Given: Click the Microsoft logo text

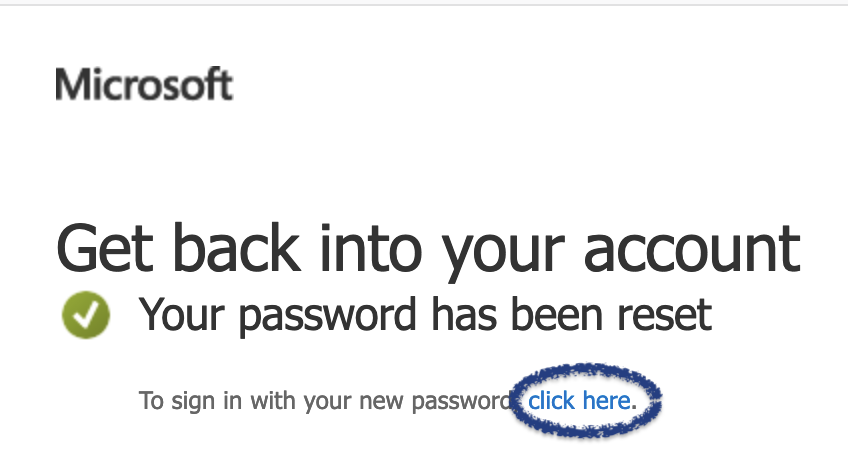Looking at the screenshot, I should [144, 85].
